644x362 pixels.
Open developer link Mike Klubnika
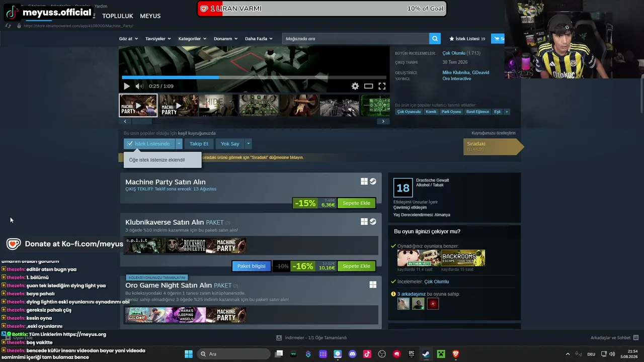click(456, 72)
